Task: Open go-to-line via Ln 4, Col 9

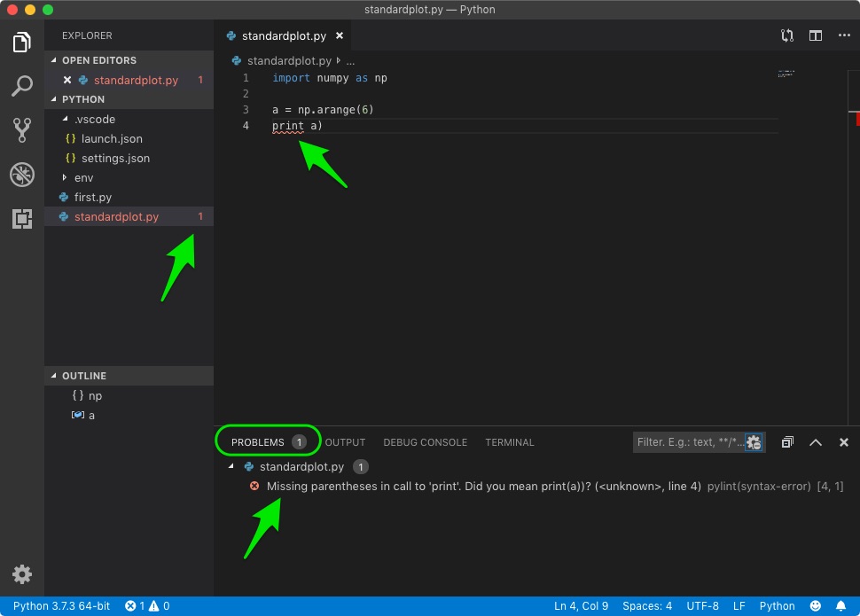Action: click(x=581, y=605)
